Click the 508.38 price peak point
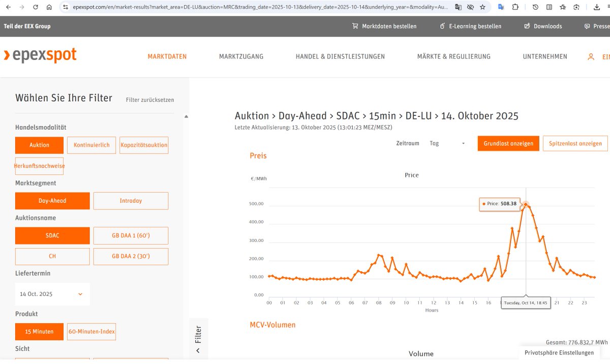The height and width of the screenshot is (364, 610). pyautogui.click(x=526, y=204)
